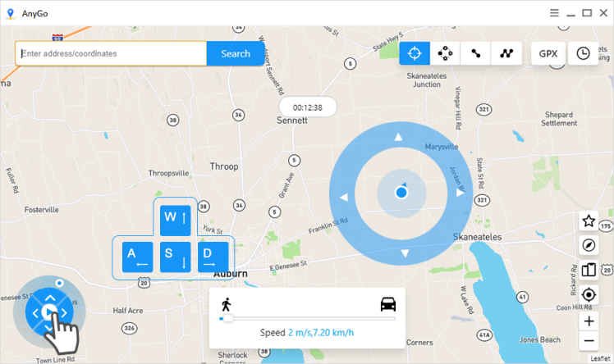Image resolution: width=614 pixels, height=364 pixels.
Task: Click the up arrow on the large joystick ring
Action: pyautogui.click(x=398, y=137)
